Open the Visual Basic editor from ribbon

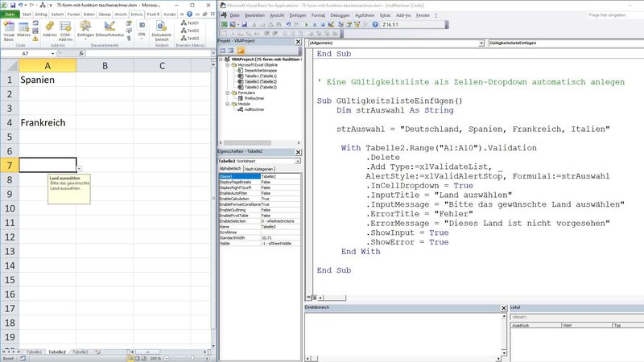pos(9,30)
